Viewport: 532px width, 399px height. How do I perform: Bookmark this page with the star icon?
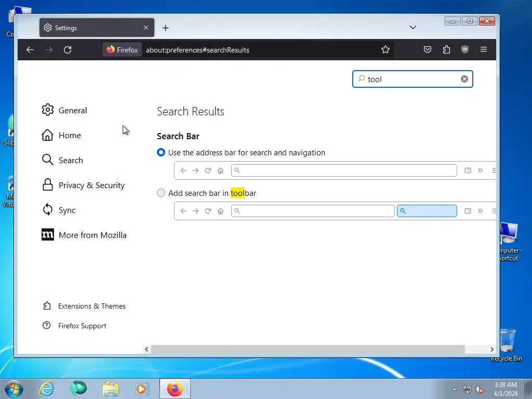tap(385, 50)
